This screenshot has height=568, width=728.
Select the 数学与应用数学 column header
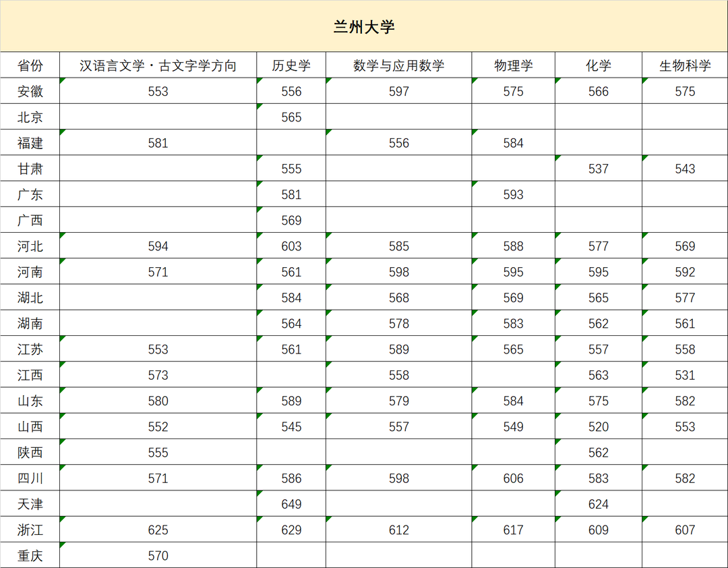(399, 65)
